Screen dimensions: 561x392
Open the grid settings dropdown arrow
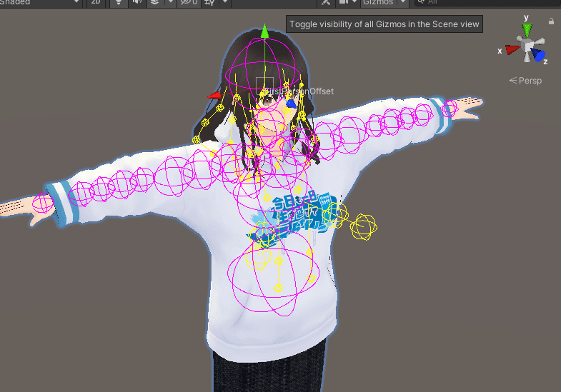click(225, 2)
